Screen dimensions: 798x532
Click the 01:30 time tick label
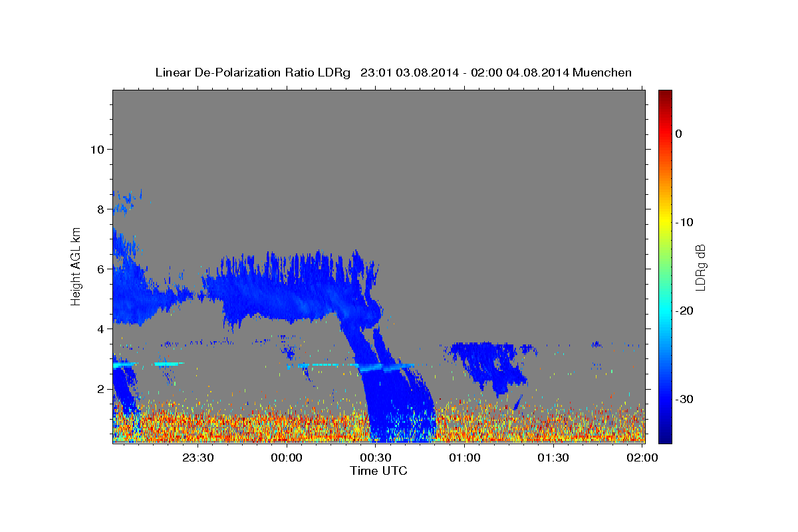tap(553, 458)
